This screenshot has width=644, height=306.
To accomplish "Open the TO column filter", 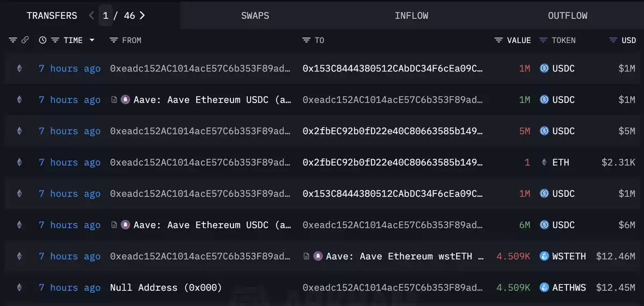I will (306, 40).
